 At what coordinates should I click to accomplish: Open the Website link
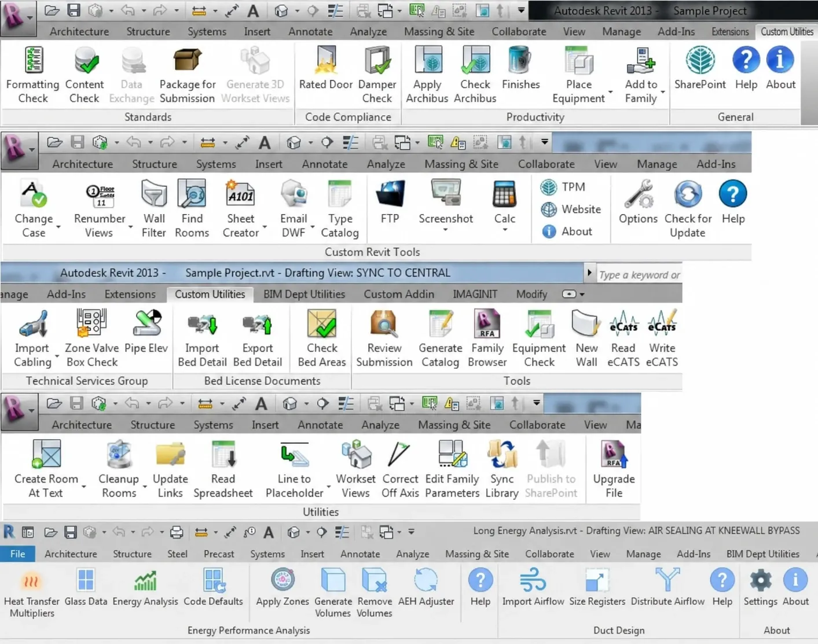coord(571,209)
